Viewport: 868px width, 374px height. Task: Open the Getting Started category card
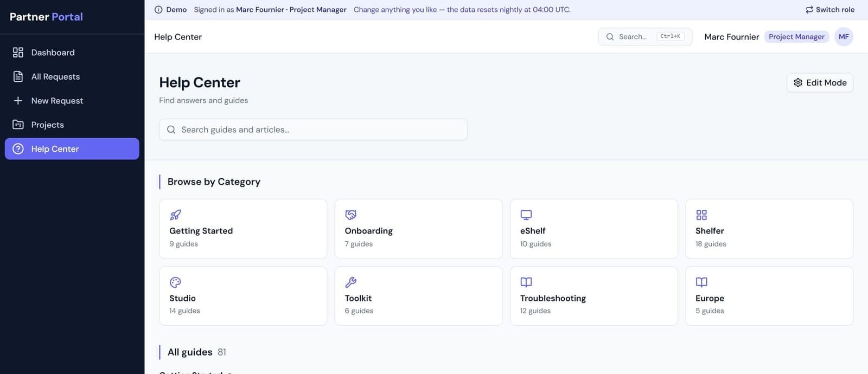point(243,229)
